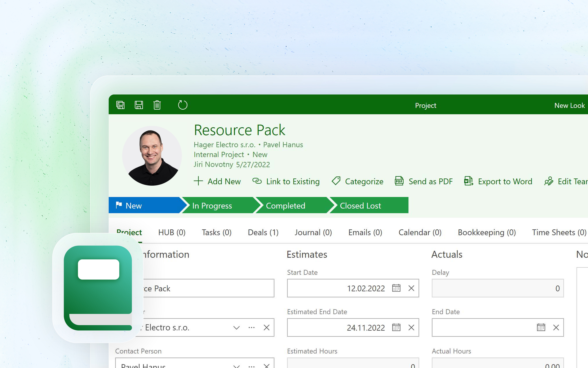This screenshot has width=588, height=368.
Task: Switch to the Journal (0) tab
Action: coord(313,232)
